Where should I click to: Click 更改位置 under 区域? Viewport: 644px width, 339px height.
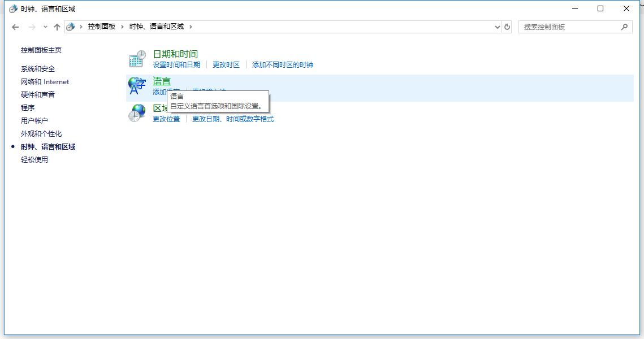[x=166, y=119]
